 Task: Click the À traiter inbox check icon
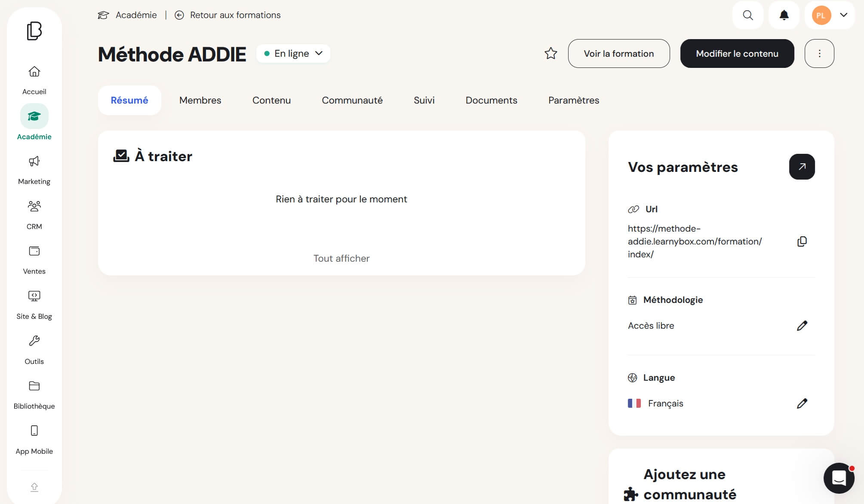tap(121, 156)
